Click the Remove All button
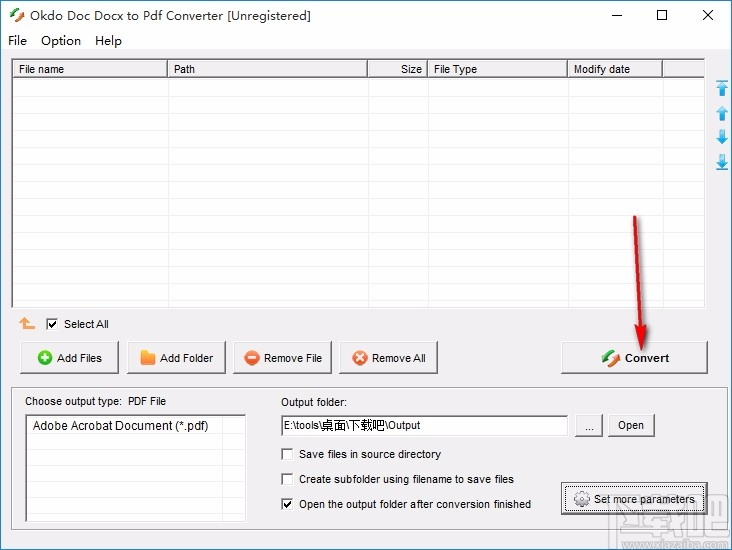This screenshot has height=550, width=732. [388, 358]
